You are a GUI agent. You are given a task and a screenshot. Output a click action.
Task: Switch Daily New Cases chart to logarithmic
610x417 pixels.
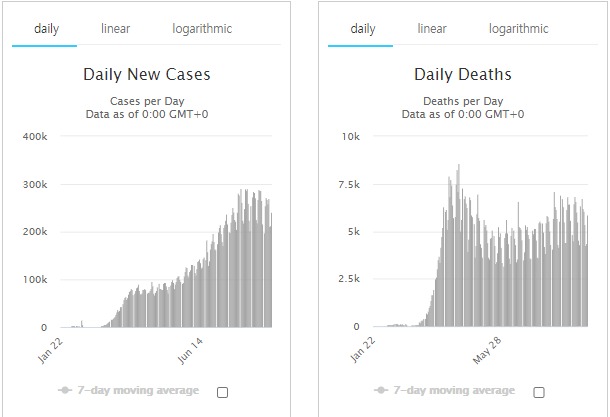[x=201, y=29]
